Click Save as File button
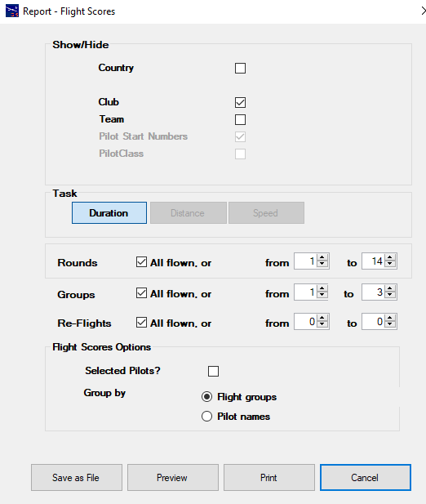 77,477
